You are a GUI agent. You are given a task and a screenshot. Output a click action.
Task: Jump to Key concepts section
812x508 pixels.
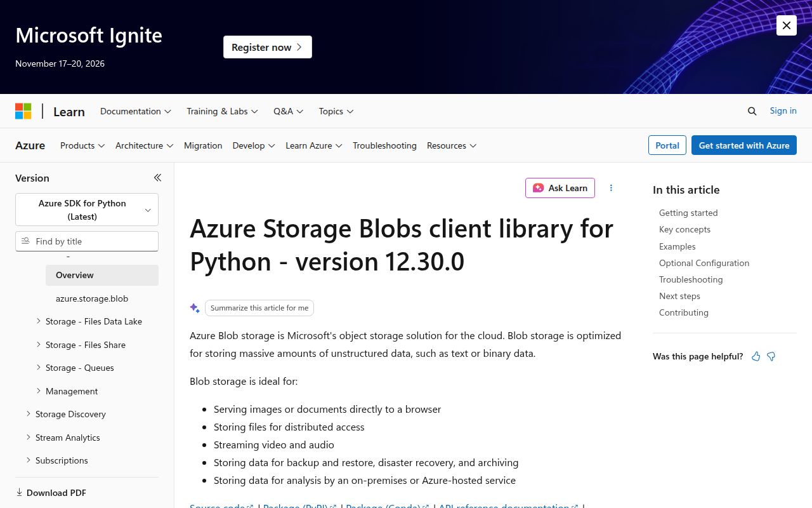[684, 229]
